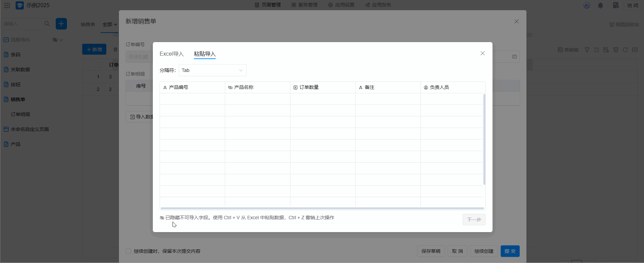Screen dimensions: 644x263
Task: Click the 提交 button
Action: point(510,251)
